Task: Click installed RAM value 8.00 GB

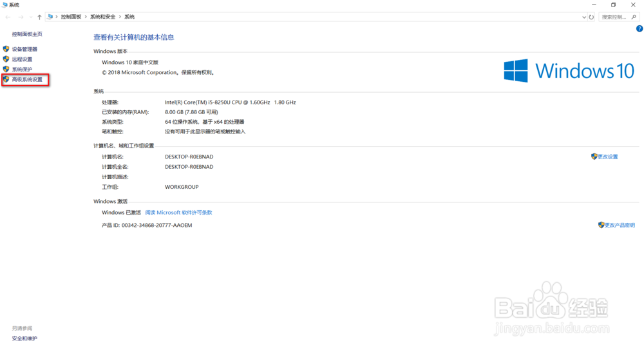Action: click(x=191, y=112)
